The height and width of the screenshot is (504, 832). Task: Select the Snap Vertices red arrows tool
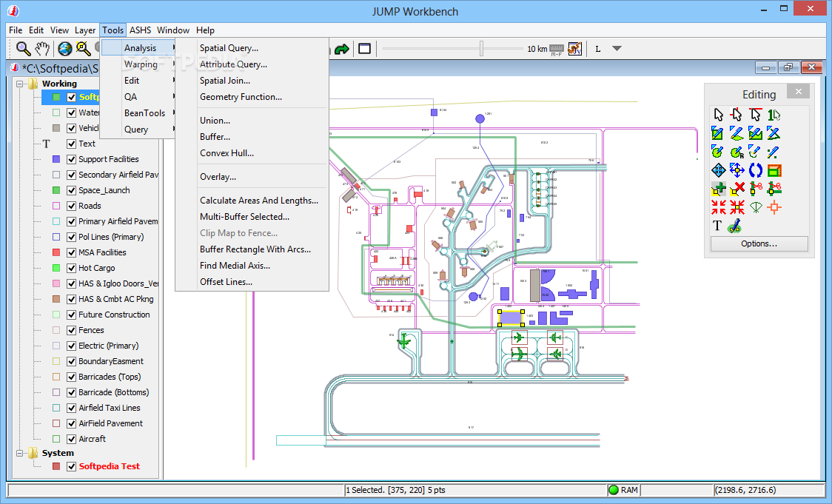[718, 207]
